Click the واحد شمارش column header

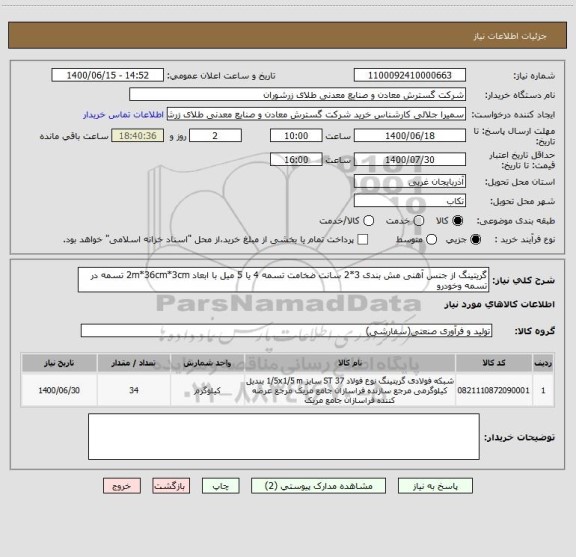207,363
